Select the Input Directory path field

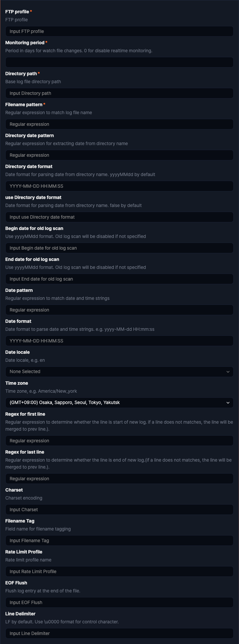coord(120,93)
